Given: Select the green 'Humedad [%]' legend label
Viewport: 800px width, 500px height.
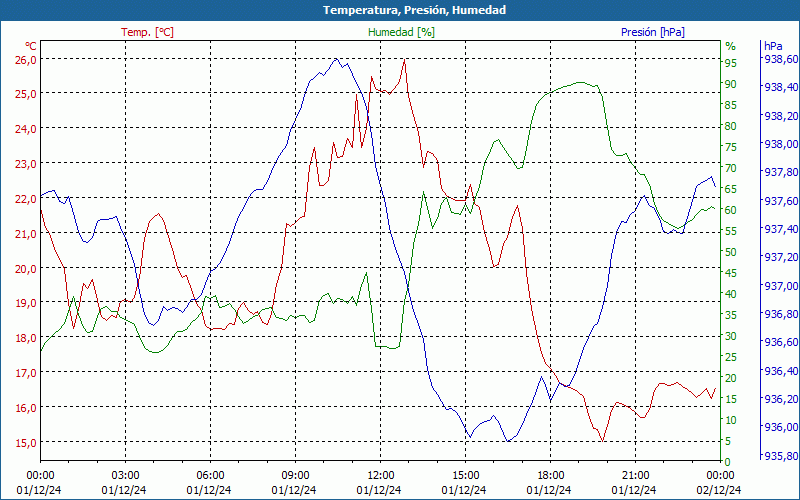Looking at the screenshot, I should (x=401, y=32).
